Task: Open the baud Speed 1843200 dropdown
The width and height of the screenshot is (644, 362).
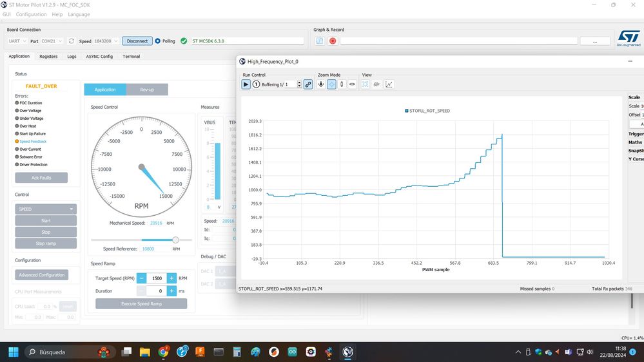Action: point(106,41)
